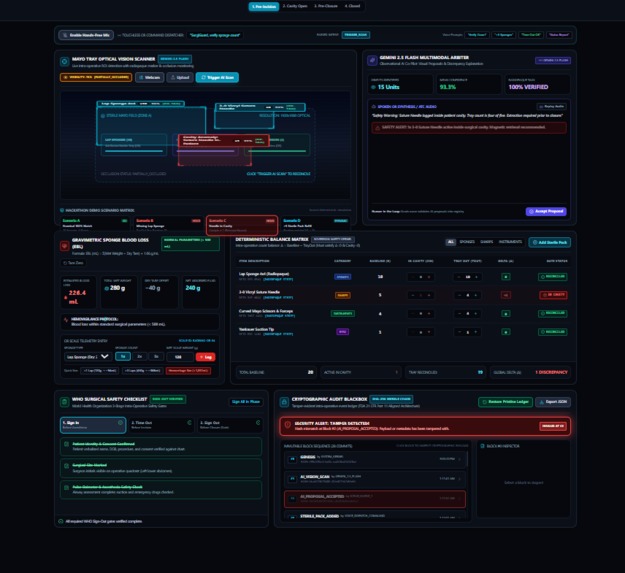Show ALL items in balance matrix

(451, 242)
